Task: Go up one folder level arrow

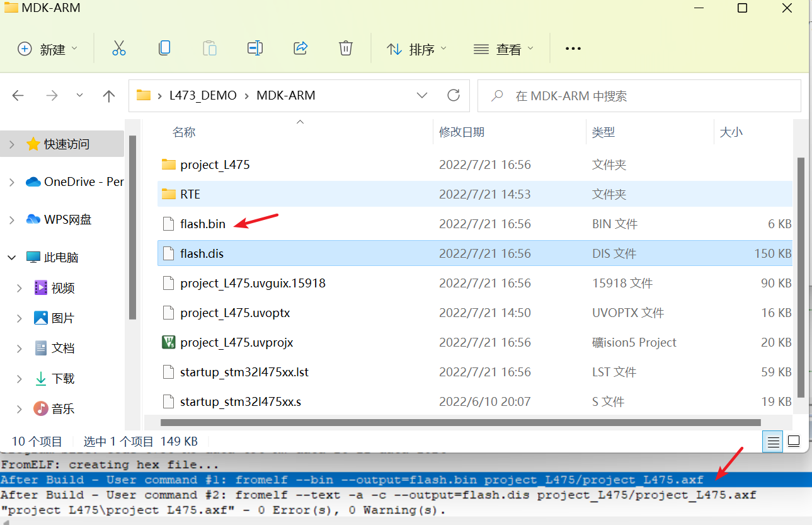Action: pyautogui.click(x=109, y=96)
